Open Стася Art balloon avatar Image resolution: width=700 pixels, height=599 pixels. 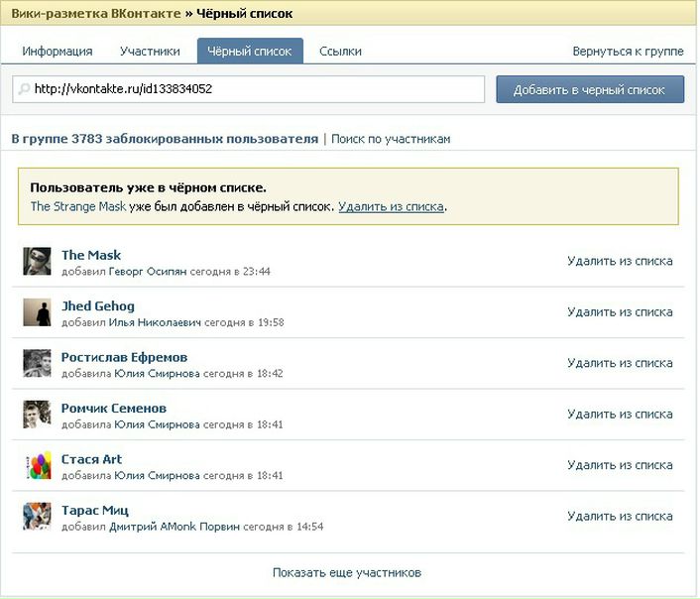coord(37,465)
